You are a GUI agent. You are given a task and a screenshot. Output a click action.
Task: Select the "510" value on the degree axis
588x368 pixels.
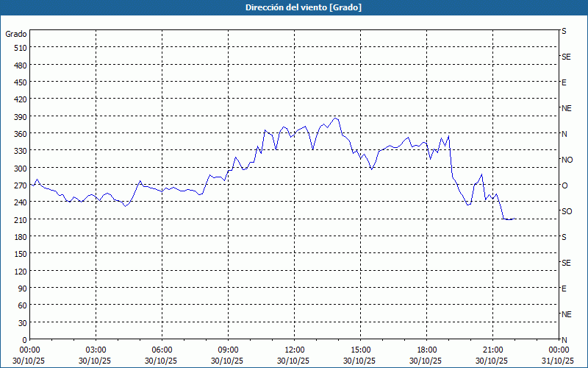click(21, 48)
